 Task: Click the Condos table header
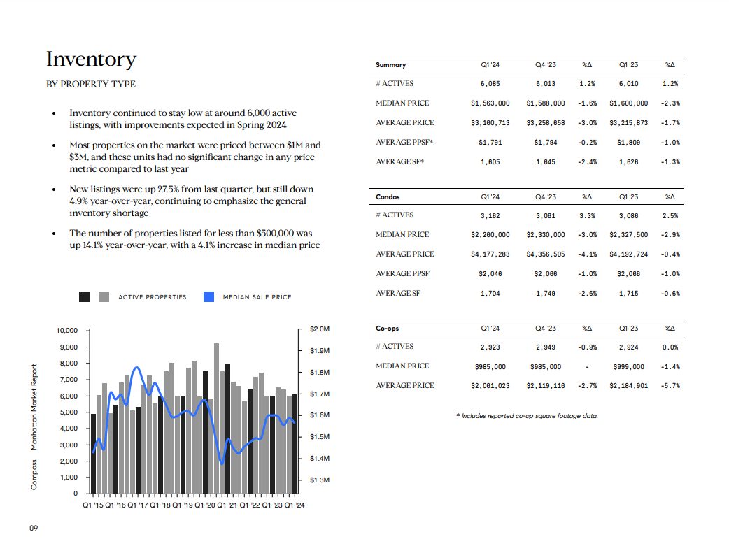point(388,196)
